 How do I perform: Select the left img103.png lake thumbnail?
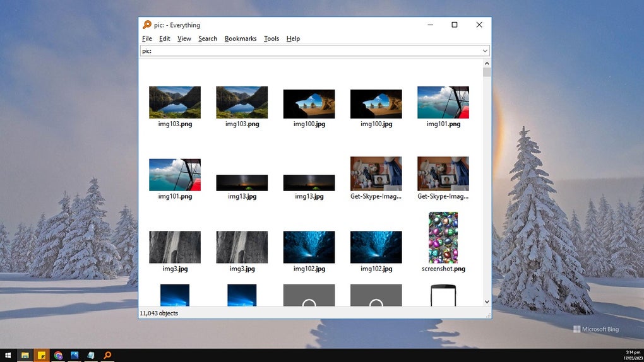(x=175, y=102)
